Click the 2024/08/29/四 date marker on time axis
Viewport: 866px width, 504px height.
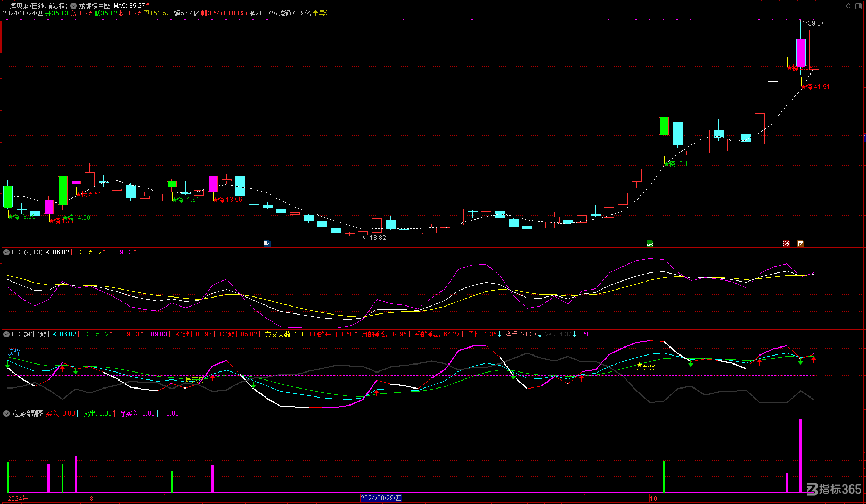tap(381, 499)
